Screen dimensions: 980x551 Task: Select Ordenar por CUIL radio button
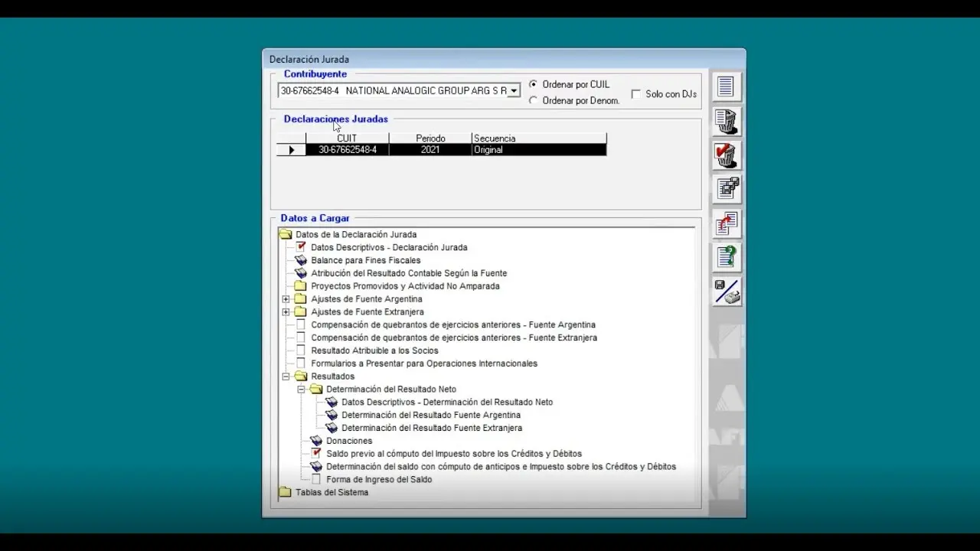click(x=534, y=84)
